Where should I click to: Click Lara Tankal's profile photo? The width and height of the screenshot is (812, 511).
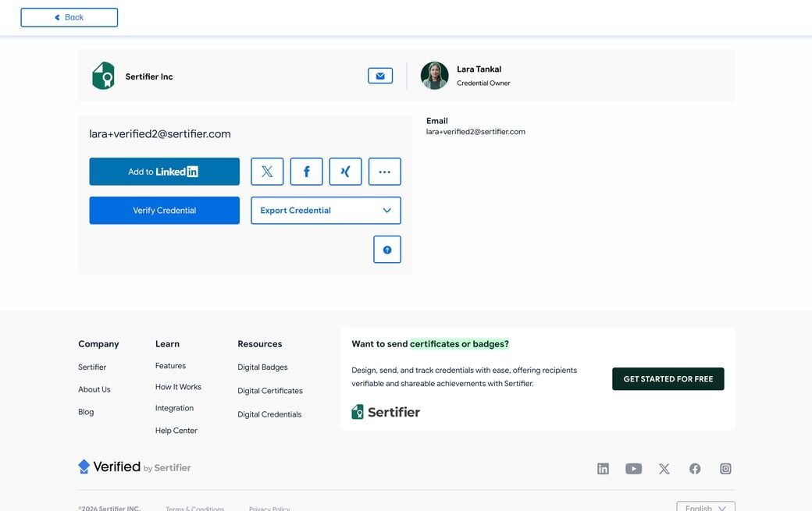click(434, 76)
